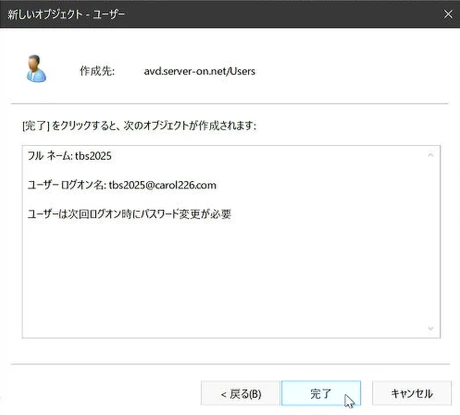Click the summary box scroll-up arrow

[430, 155]
